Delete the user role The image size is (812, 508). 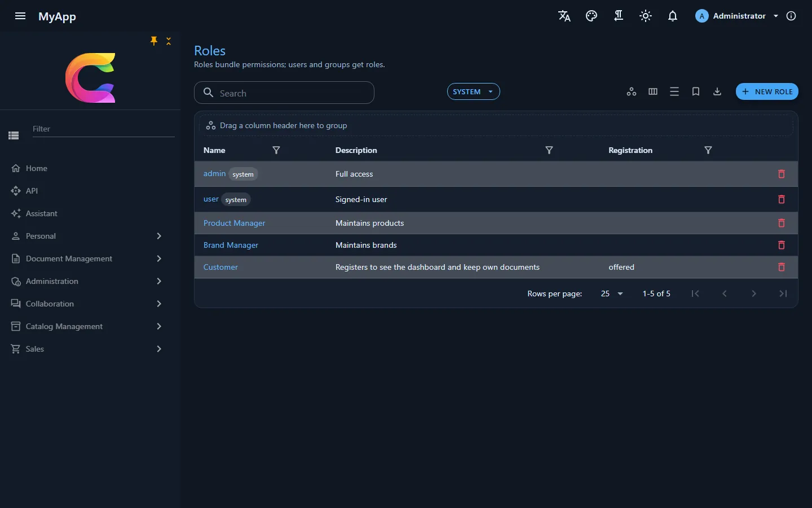[x=782, y=199]
